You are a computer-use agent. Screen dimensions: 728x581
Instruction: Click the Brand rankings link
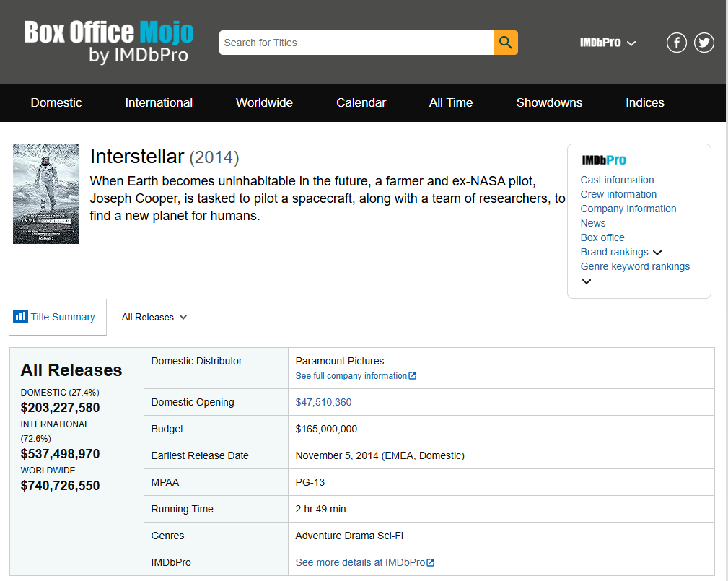tap(614, 252)
